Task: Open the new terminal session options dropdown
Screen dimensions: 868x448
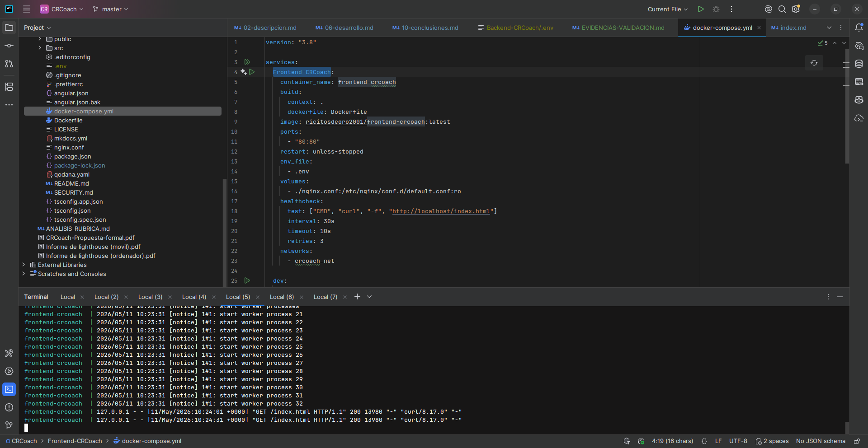Action: (369, 297)
